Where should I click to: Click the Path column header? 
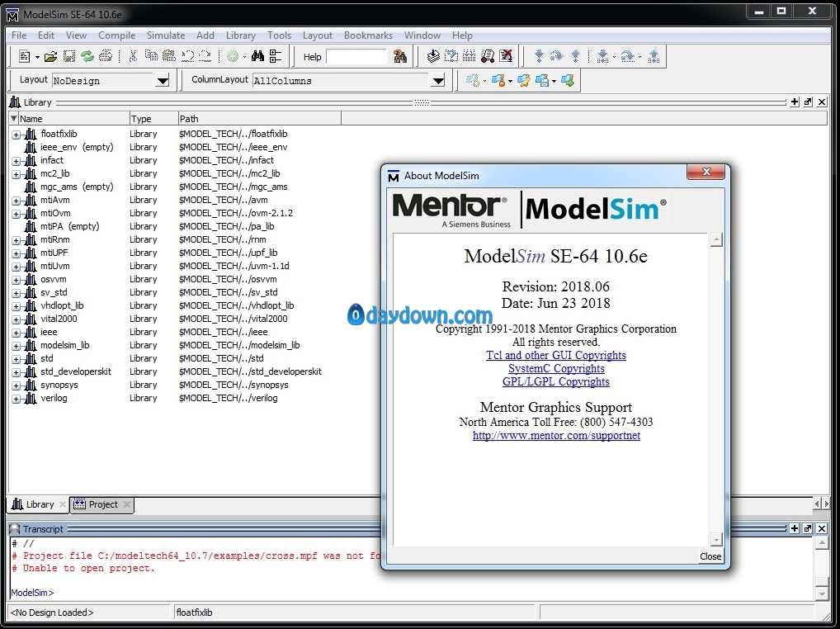259,119
